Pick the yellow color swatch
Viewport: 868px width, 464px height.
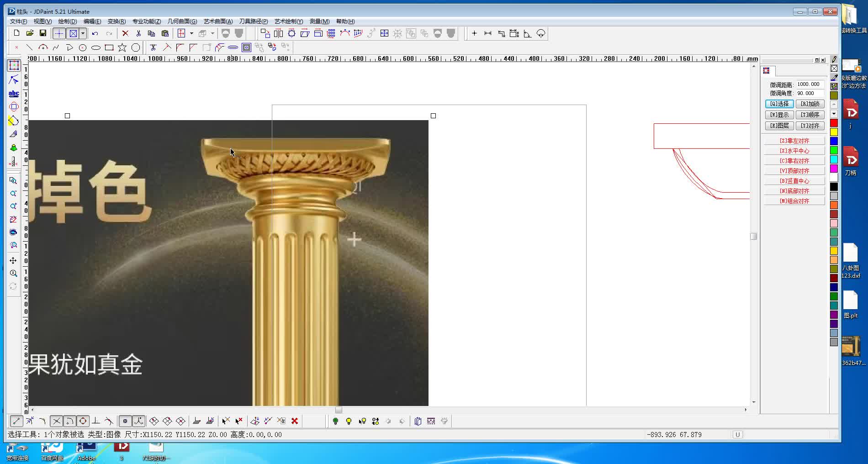pos(834,132)
